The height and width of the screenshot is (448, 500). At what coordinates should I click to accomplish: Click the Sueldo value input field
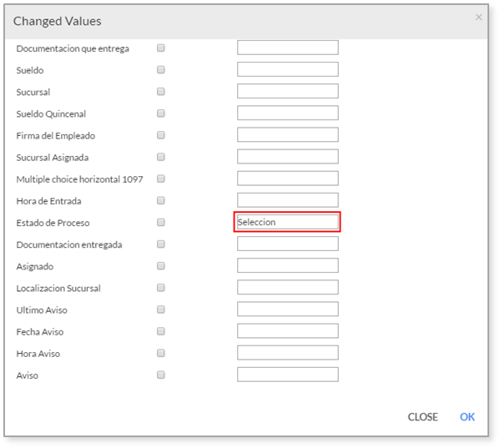288,69
